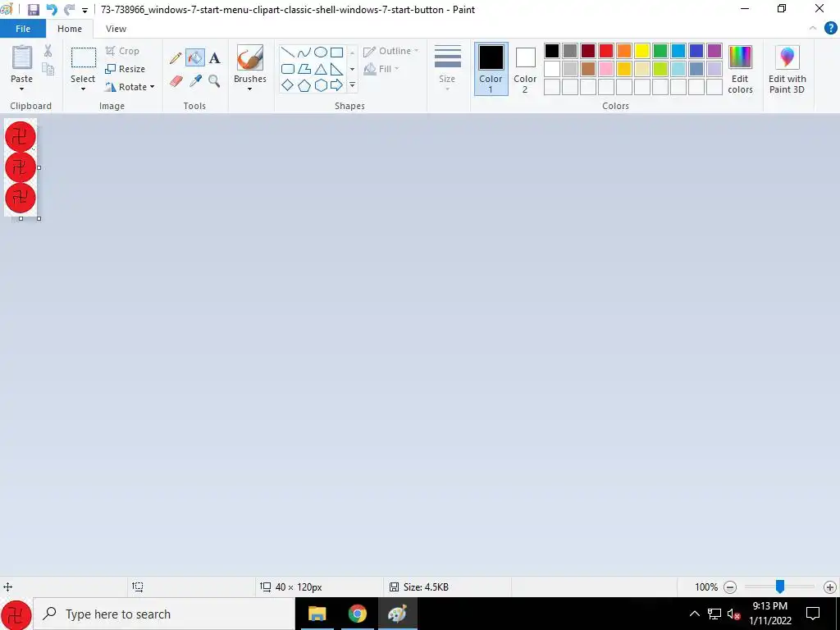
Task: Activate the rectangular Select tool
Action: (84, 58)
